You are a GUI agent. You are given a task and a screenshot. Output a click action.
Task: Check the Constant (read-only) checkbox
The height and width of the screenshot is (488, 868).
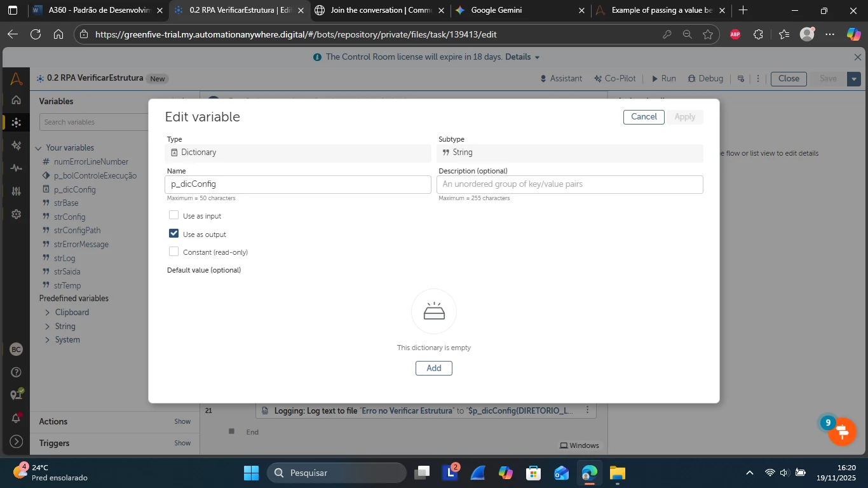pos(173,252)
